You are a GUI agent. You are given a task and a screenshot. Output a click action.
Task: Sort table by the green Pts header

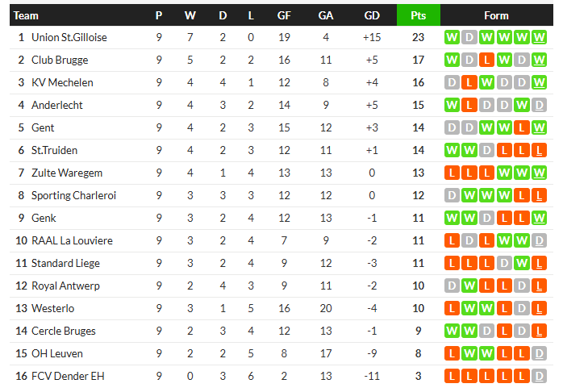pos(418,15)
